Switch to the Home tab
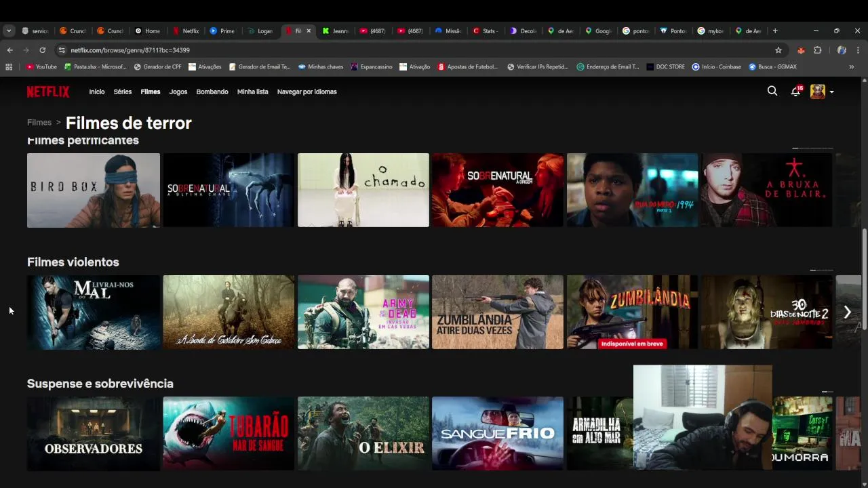This screenshot has width=868, height=488. (x=148, y=30)
